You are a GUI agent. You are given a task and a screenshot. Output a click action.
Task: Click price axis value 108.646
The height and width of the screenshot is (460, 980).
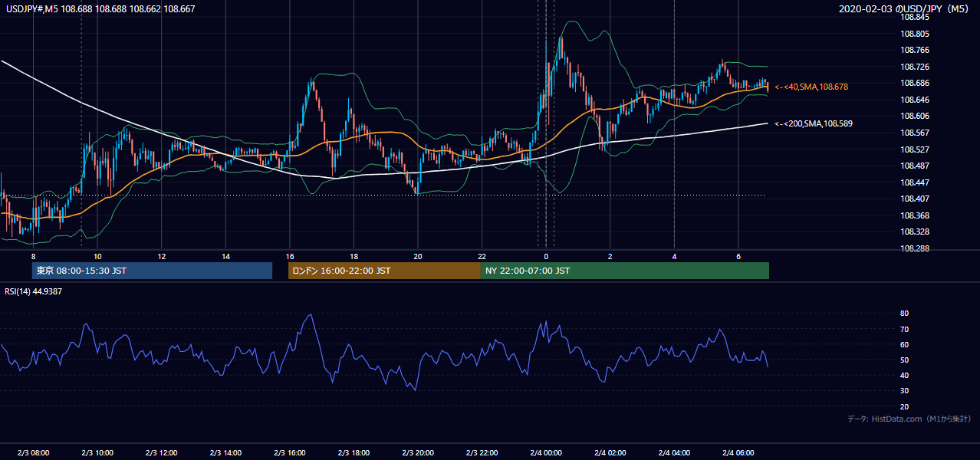point(914,100)
